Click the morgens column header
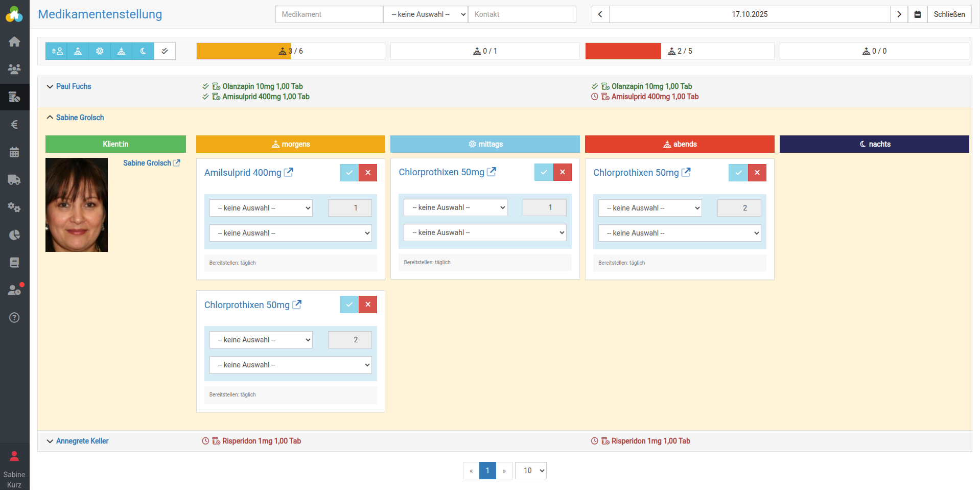This screenshot has width=980, height=490. click(x=290, y=144)
